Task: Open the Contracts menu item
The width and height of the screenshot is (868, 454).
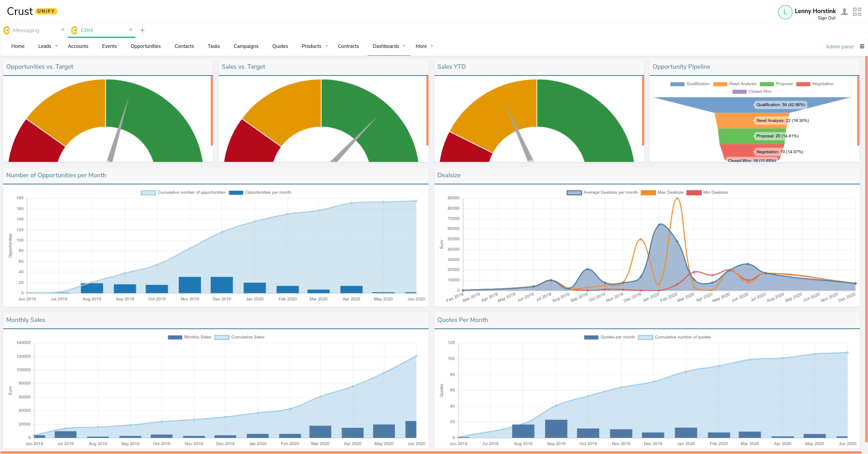Action: tap(348, 46)
